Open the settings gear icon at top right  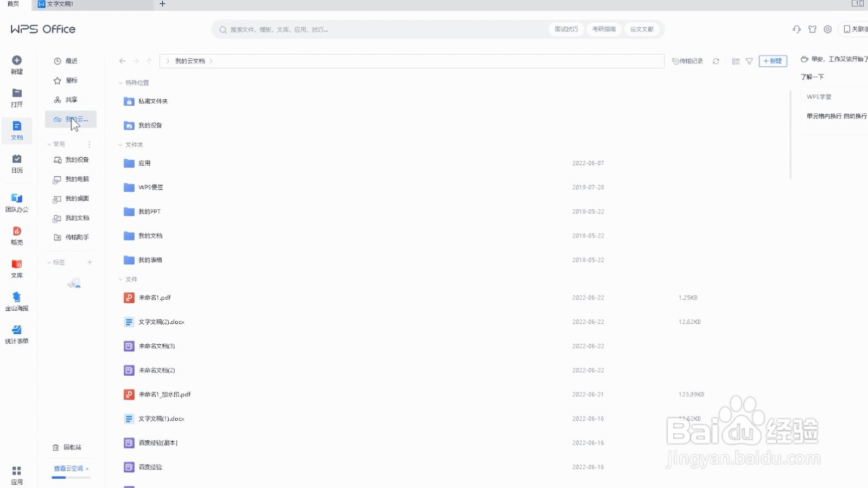[x=827, y=29]
